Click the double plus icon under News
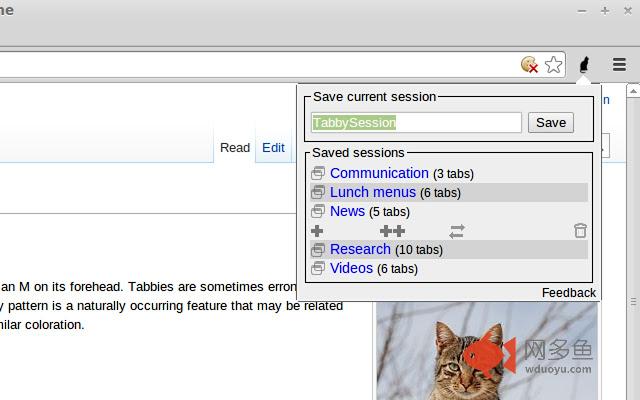Screen dimensions: 640x400 [x=392, y=231]
